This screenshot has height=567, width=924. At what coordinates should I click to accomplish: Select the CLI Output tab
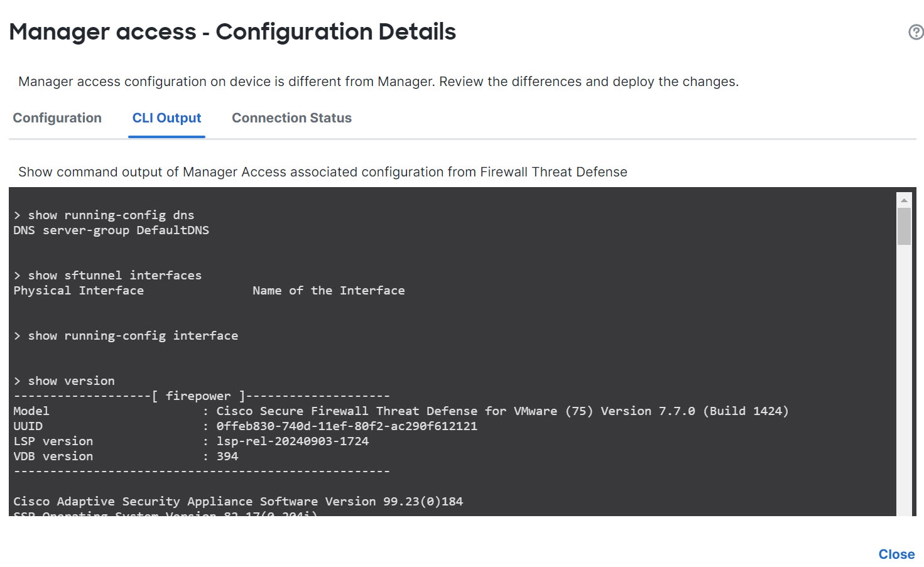(x=166, y=118)
